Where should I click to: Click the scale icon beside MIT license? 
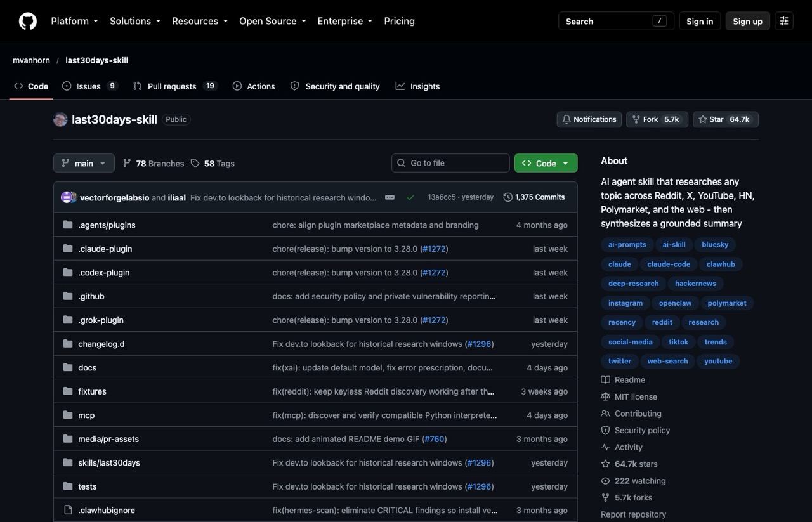605,396
